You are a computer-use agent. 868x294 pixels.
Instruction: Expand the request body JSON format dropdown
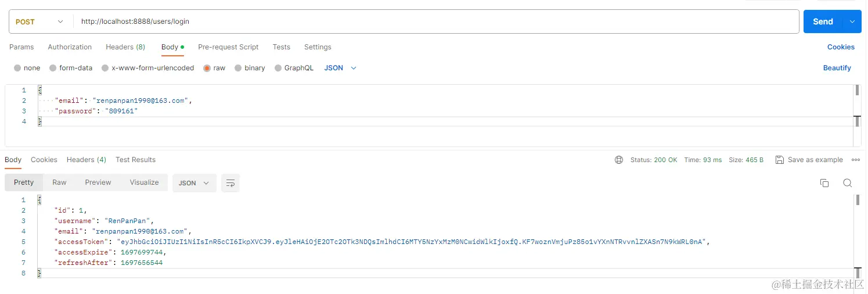pos(340,68)
